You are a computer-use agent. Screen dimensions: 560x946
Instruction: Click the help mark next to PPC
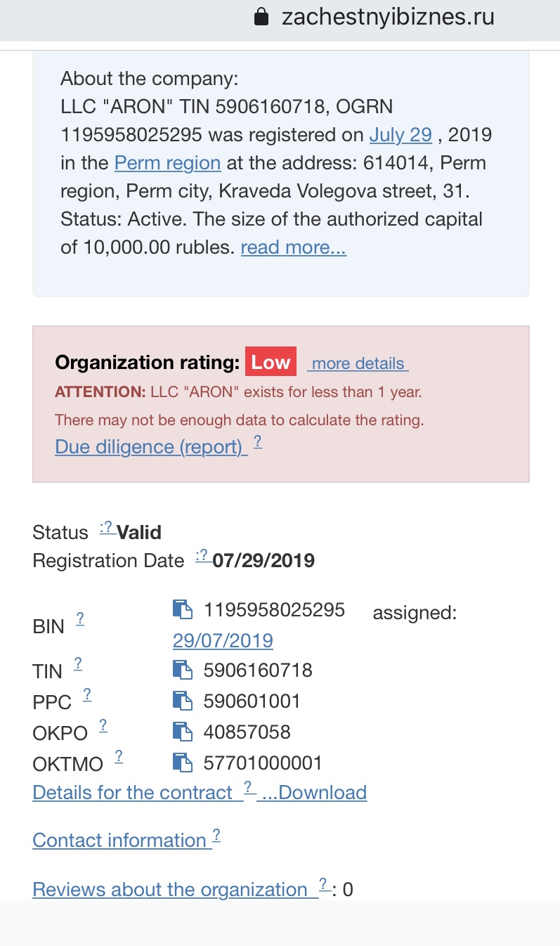(x=87, y=694)
